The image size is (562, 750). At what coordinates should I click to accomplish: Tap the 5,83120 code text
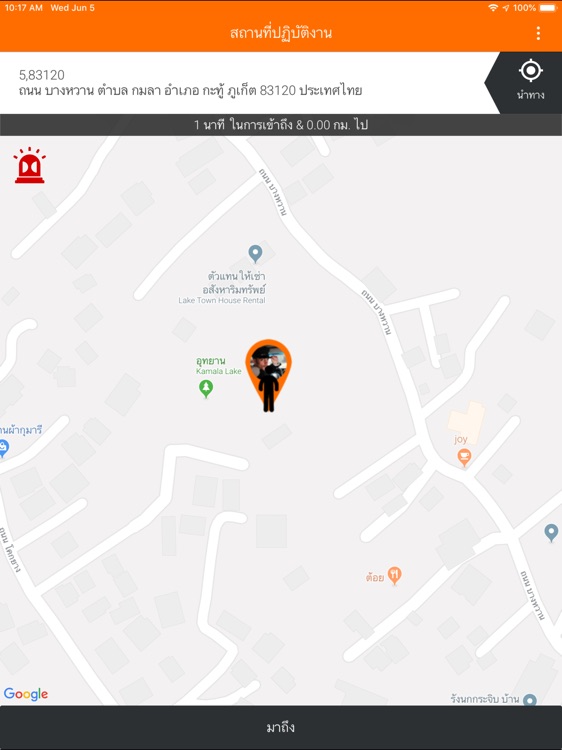tap(42, 75)
